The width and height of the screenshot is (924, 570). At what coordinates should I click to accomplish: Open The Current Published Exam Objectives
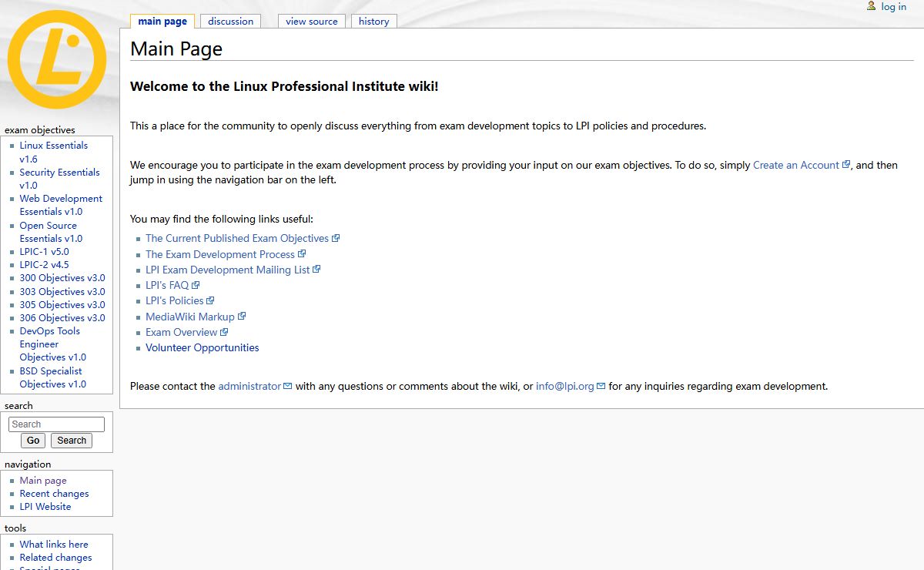click(237, 239)
